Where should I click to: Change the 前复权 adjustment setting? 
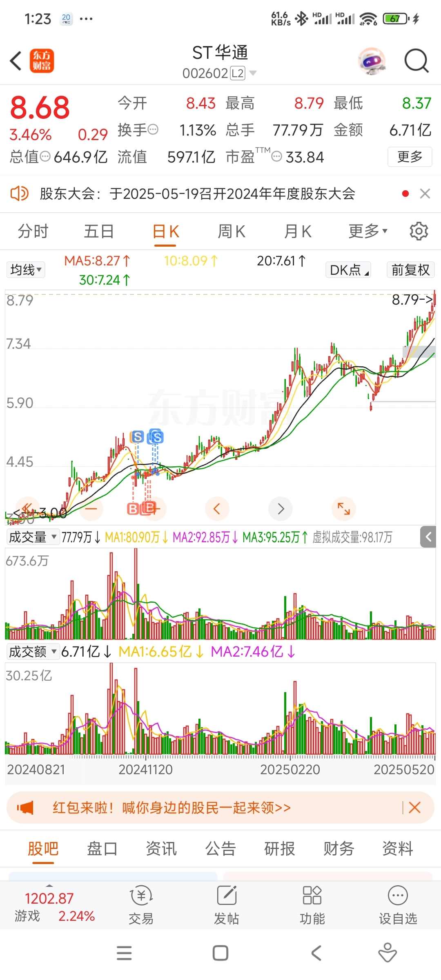point(410,270)
